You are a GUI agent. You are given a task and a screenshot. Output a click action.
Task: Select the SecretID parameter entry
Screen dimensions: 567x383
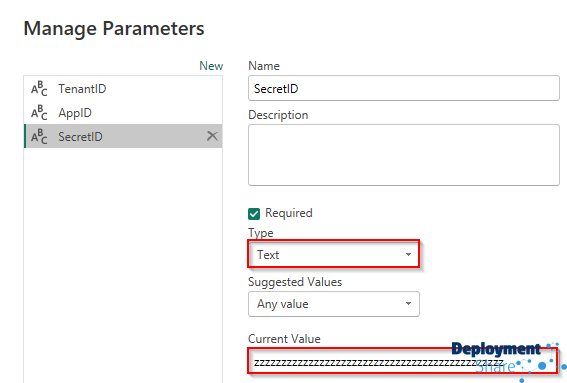pyautogui.click(x=123, y=136)
